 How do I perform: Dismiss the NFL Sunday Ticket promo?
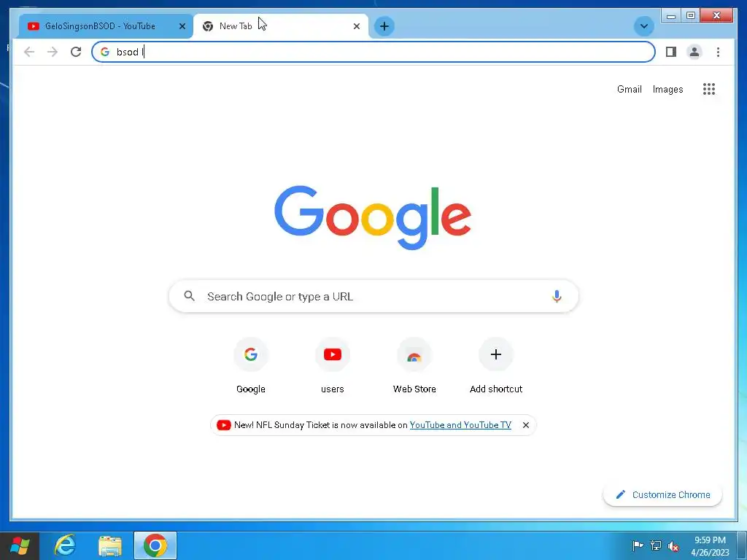526,425
